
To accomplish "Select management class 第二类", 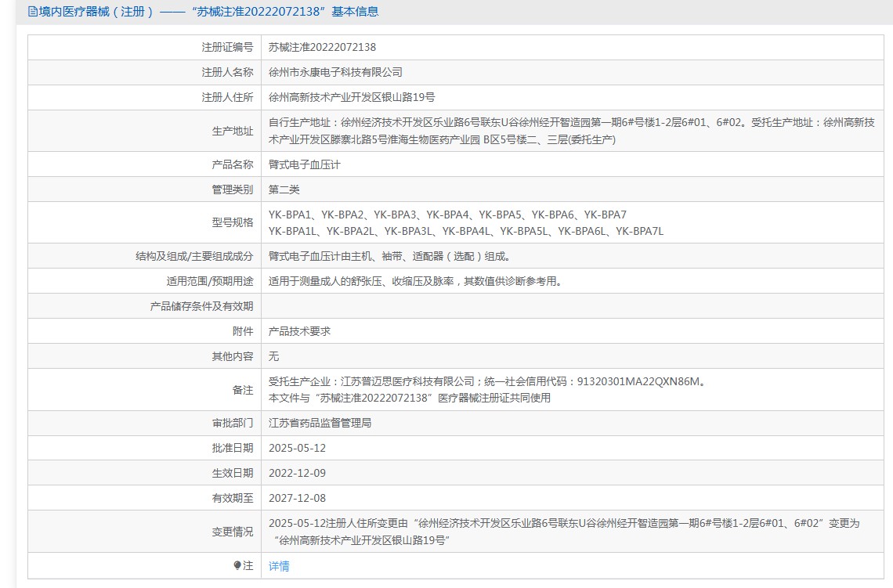I will (x=284, y=189).
